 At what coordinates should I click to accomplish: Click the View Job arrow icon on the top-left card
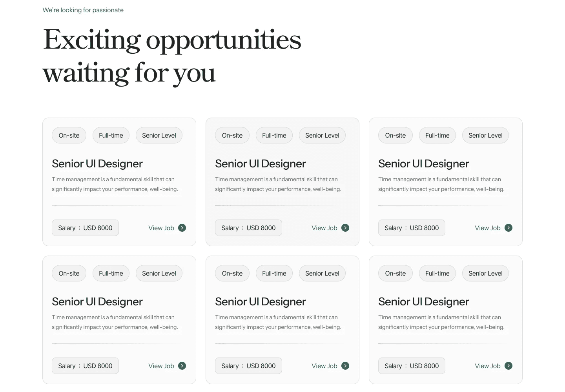pyautogui.click(x=182, y=228)
